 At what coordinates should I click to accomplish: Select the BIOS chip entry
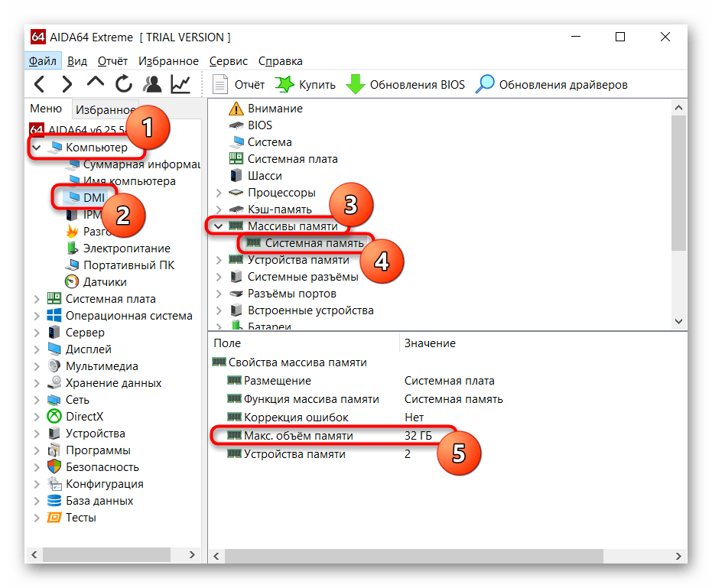250,125
